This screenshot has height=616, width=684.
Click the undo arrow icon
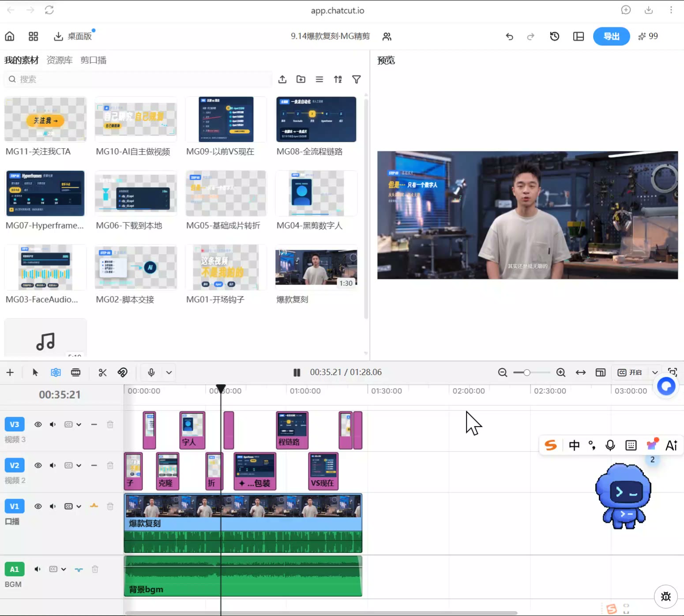tap(509, 36)
